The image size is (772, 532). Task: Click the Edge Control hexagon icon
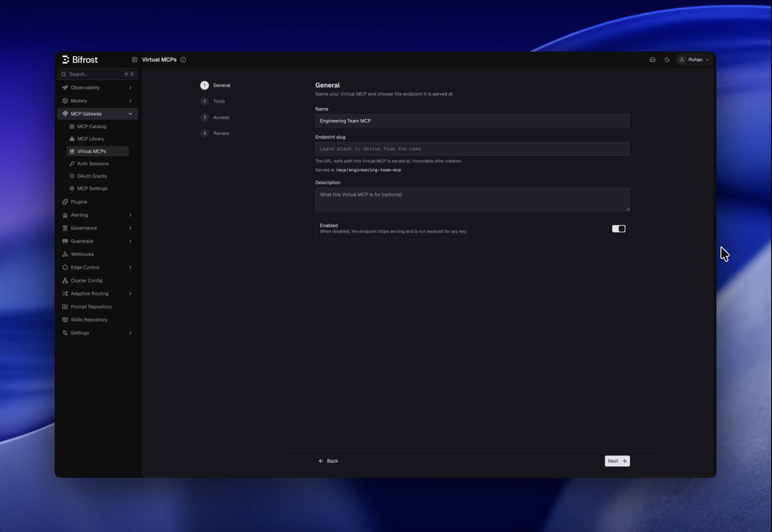tap(65, 268)
